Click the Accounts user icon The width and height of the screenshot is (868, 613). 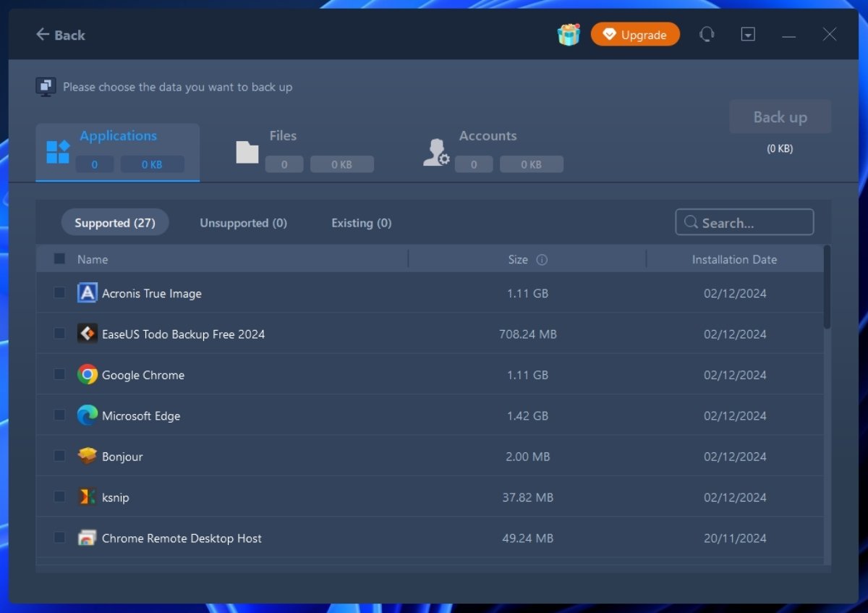coord(436,152)
